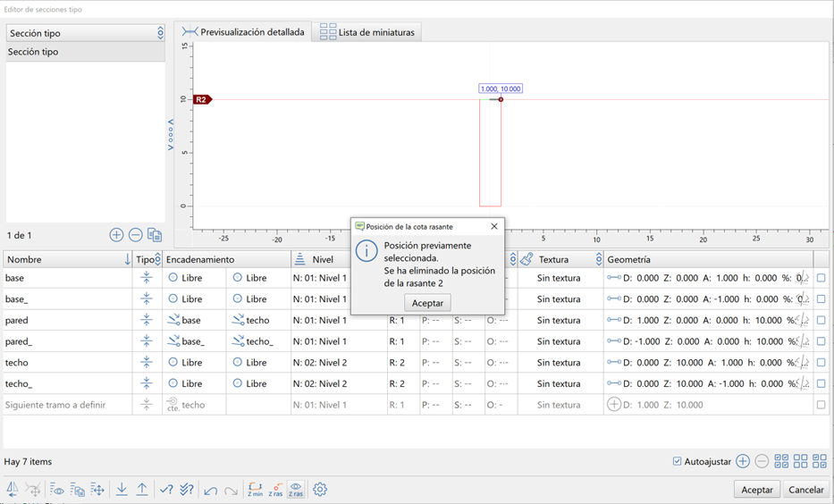Viewport: 834px width, 504px height.
Task: Click select-all grid icon beside Autoajustar
Action: pyautogui.click(x=781, y=461)
